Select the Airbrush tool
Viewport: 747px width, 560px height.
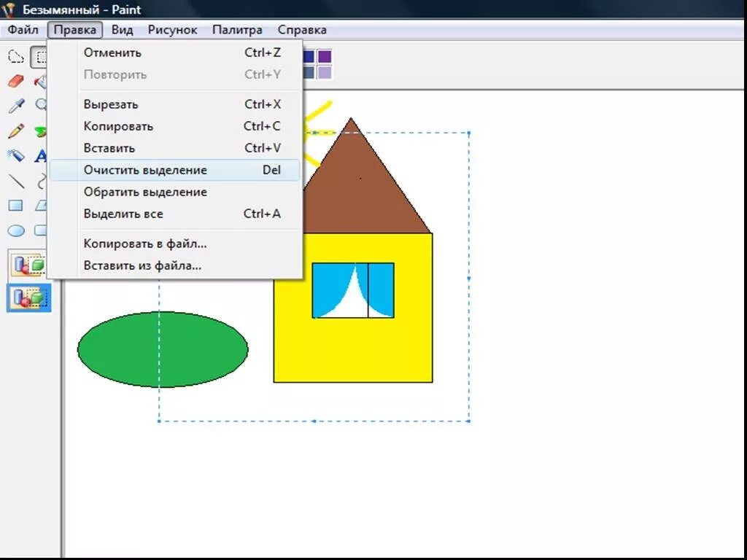coord(16,155)
